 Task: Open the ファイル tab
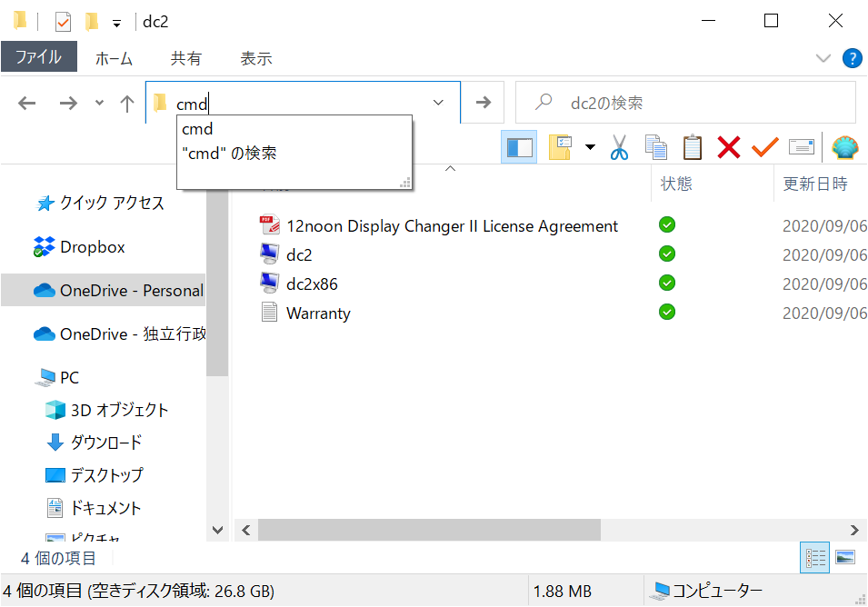click(x=39, y=57)
